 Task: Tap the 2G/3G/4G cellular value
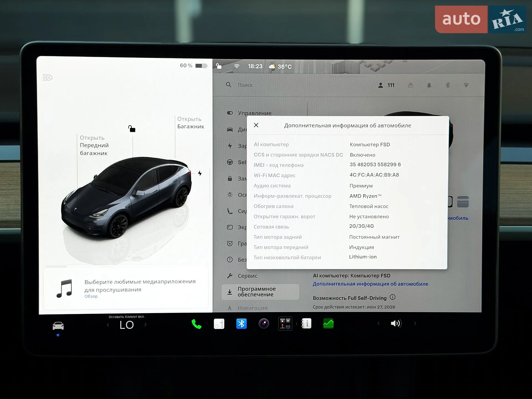pyautogui.click(x=362, y=226)
